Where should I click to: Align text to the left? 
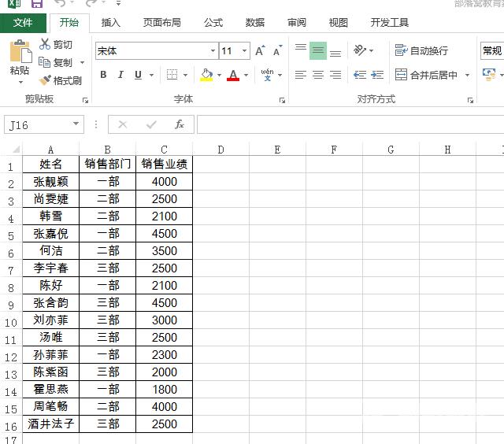(300, 75)
